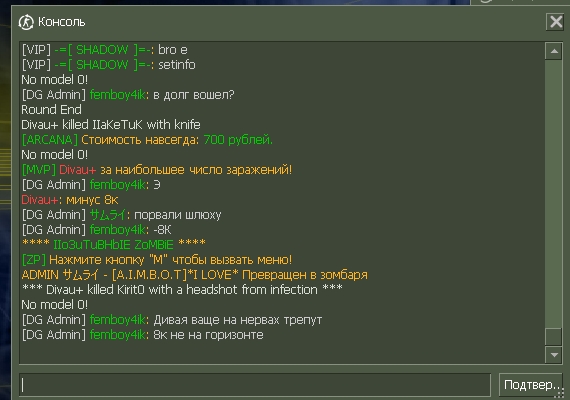The height and width of the screenshot is (400, 570).
Task: Click the 'Divau+ killed IIaKeTuK with knife' line
Action: [x=111, y=125]
